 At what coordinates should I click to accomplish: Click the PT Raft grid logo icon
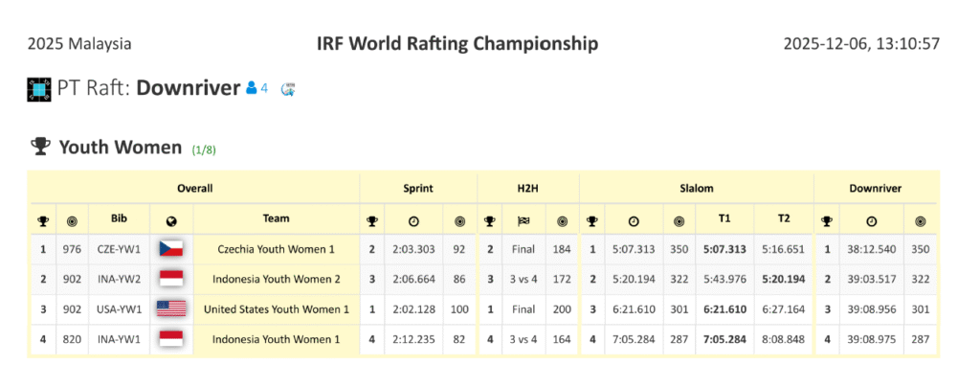coord(38,89)
